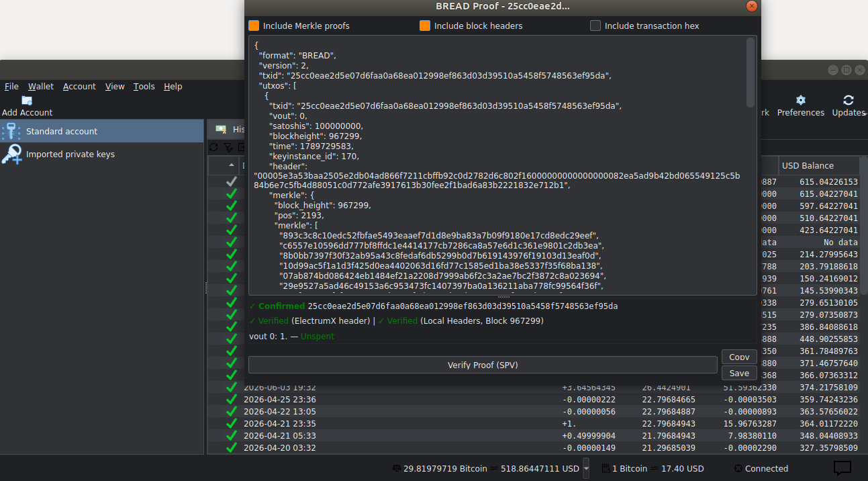The width and height of the screenshot is (868, 481).
Task: Expand the Updates toolbar dropdown arrow
Action: click(865, 113)
